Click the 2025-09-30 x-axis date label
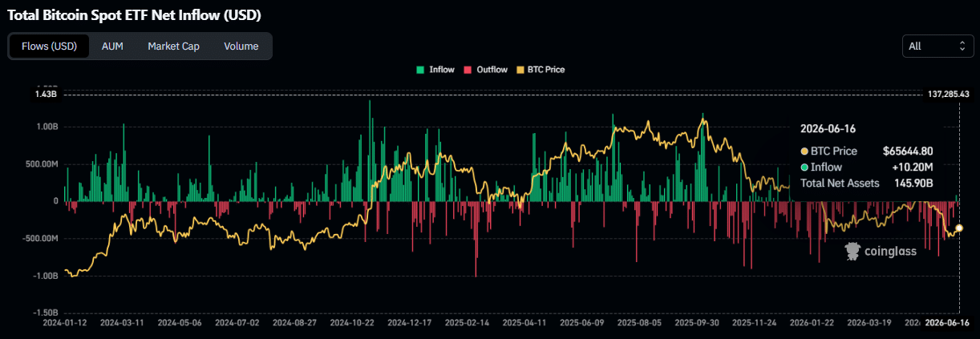Image resolution: width=980 pixels, height=339 pixels. (697, 323)
